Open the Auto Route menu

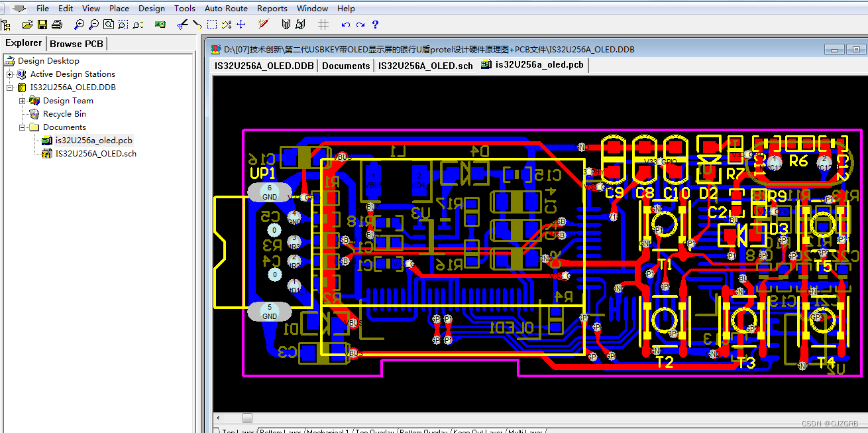(226, 8)
